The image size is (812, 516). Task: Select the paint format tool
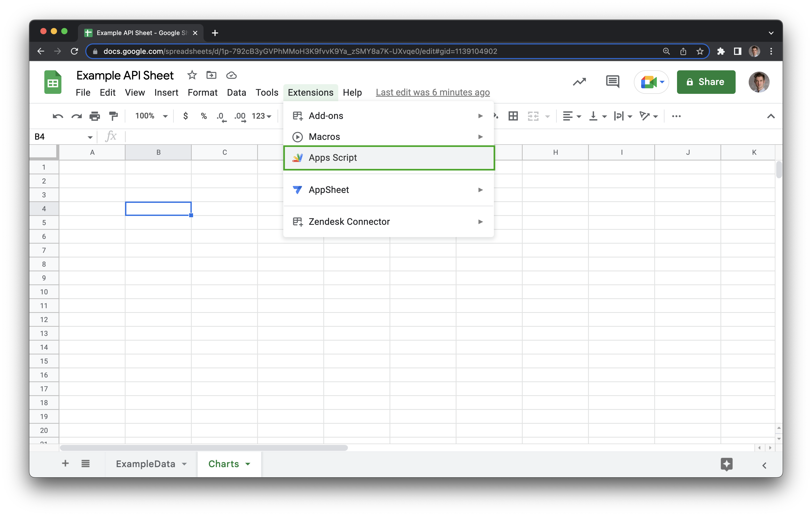113,116
